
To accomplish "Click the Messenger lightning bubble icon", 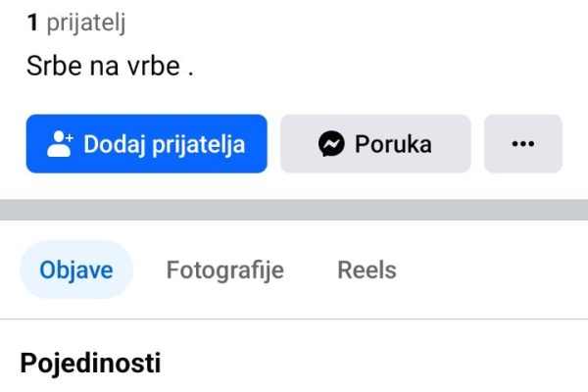I will [x=331, y=144].
